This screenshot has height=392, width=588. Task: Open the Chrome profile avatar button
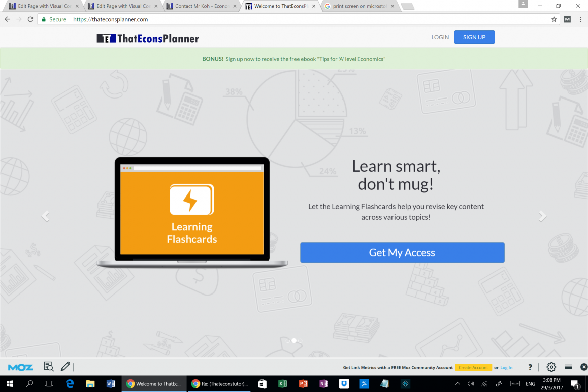[523, 4]
